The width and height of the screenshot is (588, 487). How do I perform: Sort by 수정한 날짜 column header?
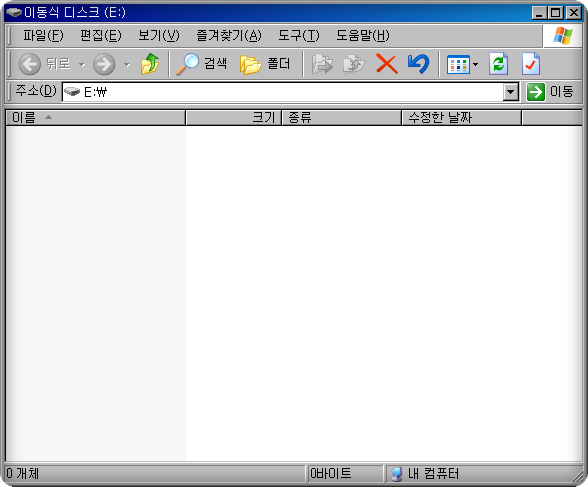[x=461, y=118]
